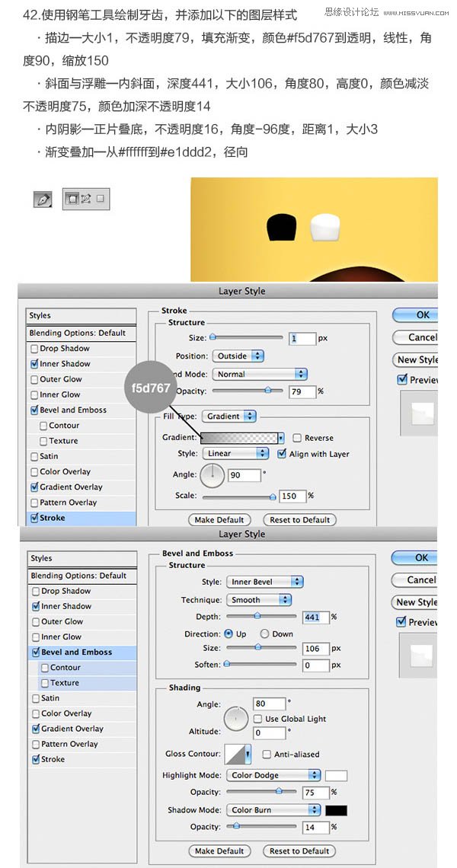Image resolution: width=457 pixels, height=868 pixels.
Task: Enable Outer Glow in the Stroke settings dialog
Action: click(x=35, y=380)
